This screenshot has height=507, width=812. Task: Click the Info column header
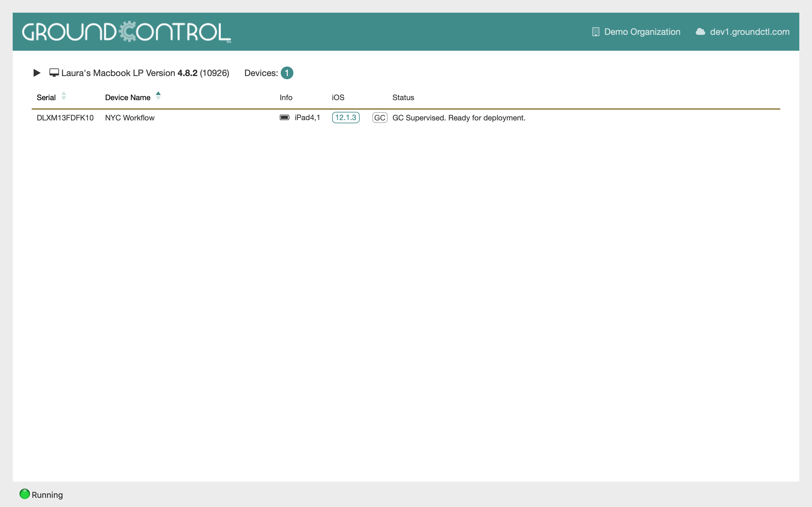286,98
